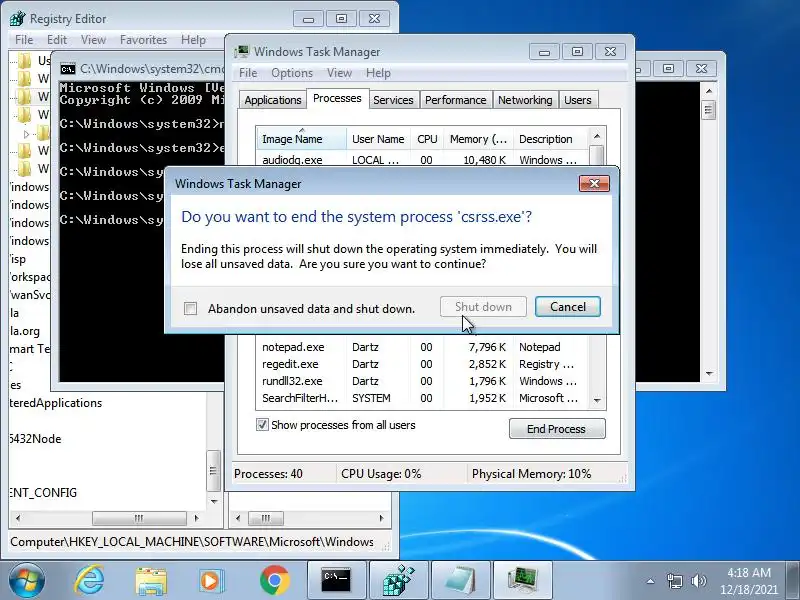Select the teredApplications registry key
Screen dimensions: 800x600
pos(56,403)
